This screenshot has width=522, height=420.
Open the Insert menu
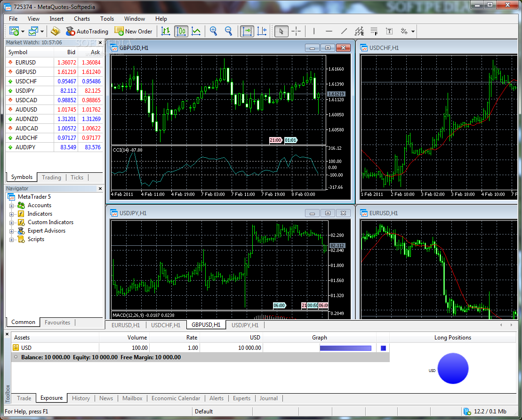[56, 19]
